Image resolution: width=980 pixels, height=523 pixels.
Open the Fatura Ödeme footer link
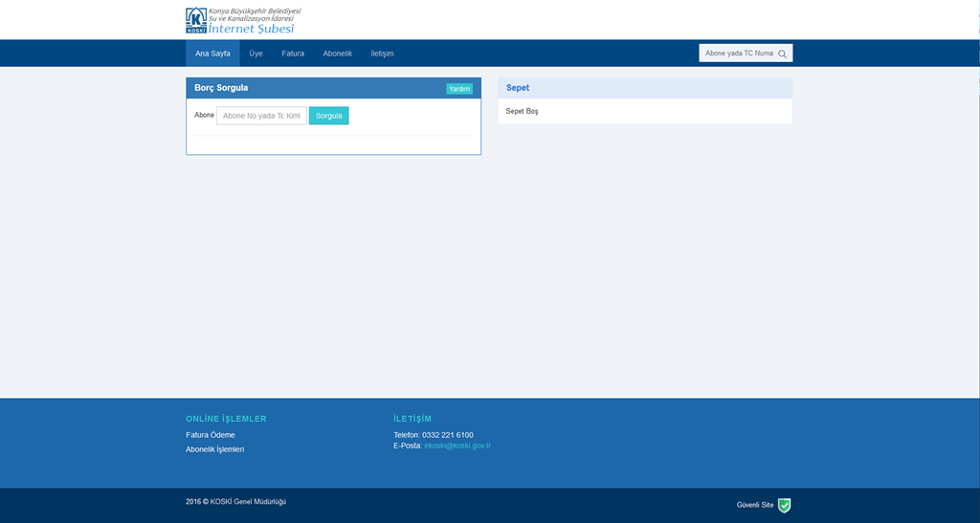click(x=210, y=435)
